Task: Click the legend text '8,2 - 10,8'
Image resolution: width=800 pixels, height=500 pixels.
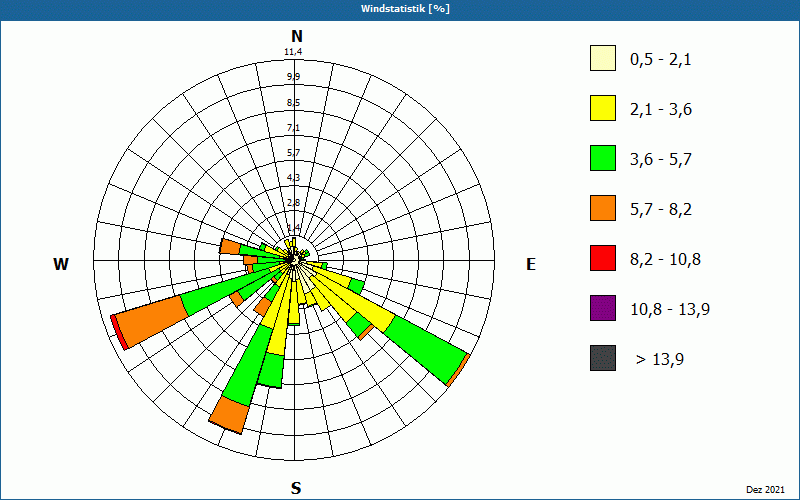Action: coord(665,260)
